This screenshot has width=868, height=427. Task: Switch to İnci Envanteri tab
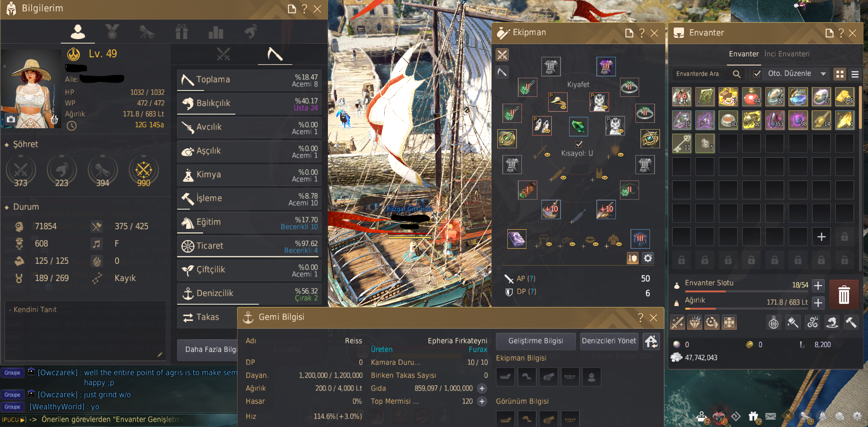[787, 54]
